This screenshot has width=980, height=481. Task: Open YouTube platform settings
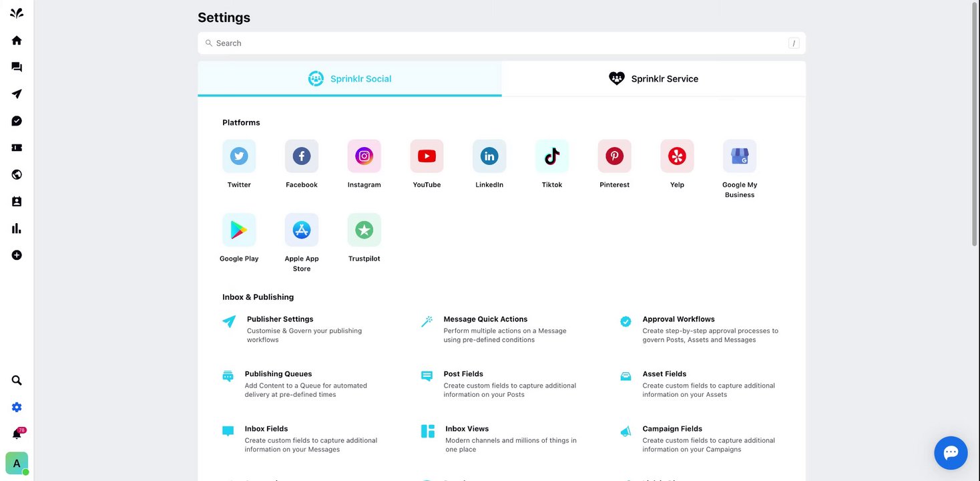point(427,156)
